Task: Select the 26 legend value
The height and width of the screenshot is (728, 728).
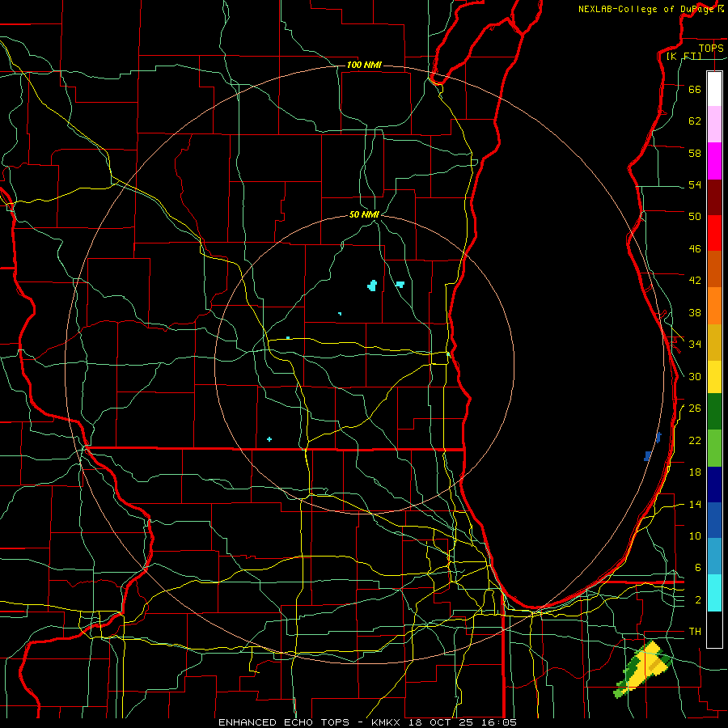Action: [695, 408]
